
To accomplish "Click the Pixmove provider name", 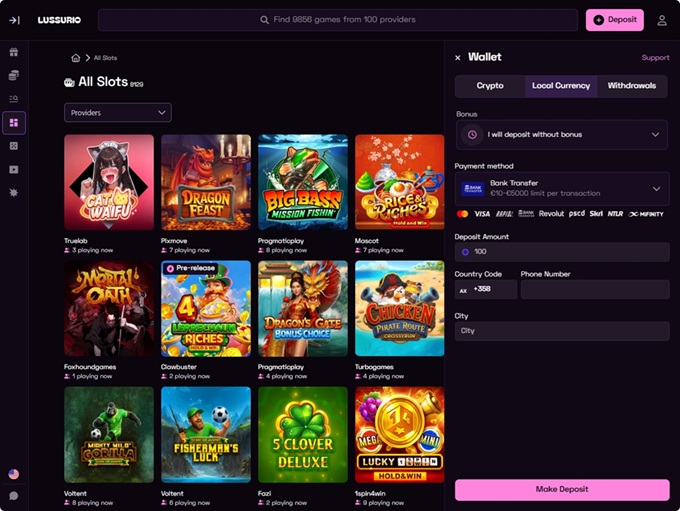I will pyautogui.click(x=174, y=241).
